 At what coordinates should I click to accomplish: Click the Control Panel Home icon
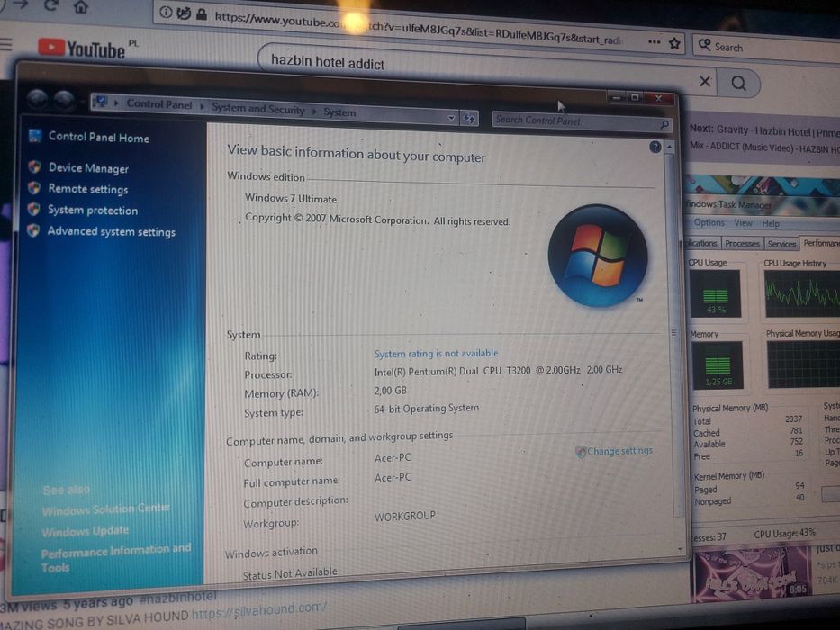pos(35,136)
